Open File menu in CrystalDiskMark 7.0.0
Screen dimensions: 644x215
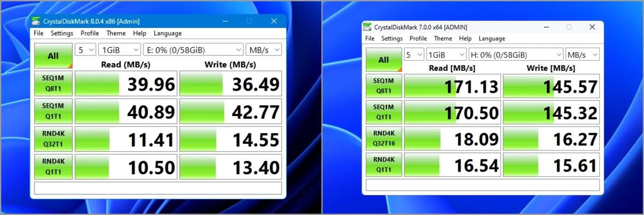coord(370,39)
